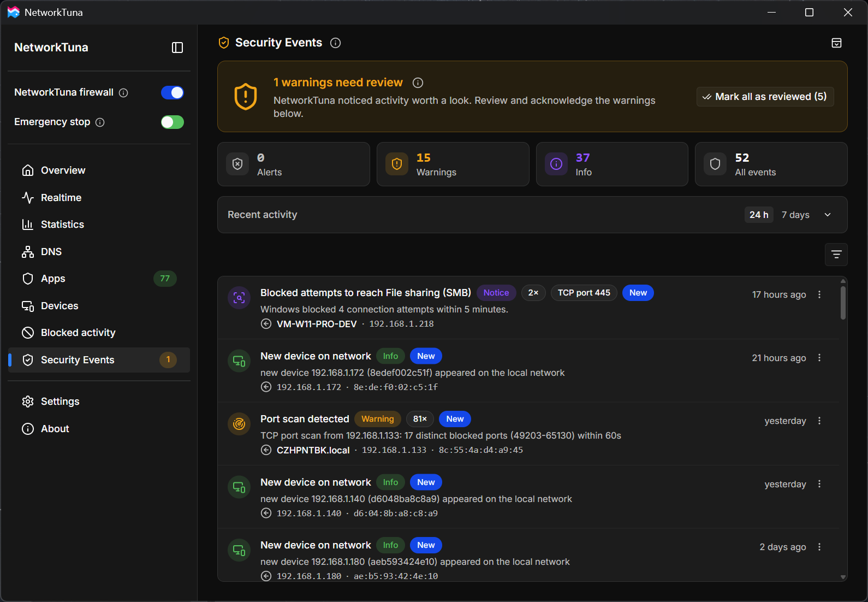Click the events list scrollbar thumb
The width and height of the screenshot is (868, 602).
click(x=843, y=303)
